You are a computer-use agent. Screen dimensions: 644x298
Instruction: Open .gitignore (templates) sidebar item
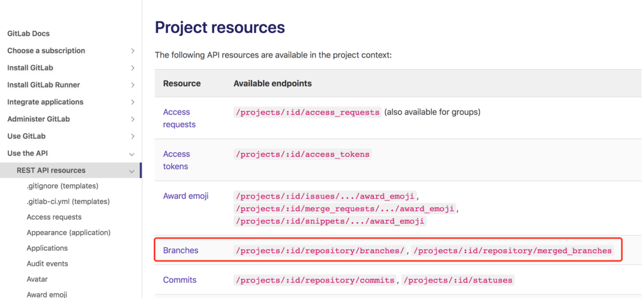(x=63, y=186)
